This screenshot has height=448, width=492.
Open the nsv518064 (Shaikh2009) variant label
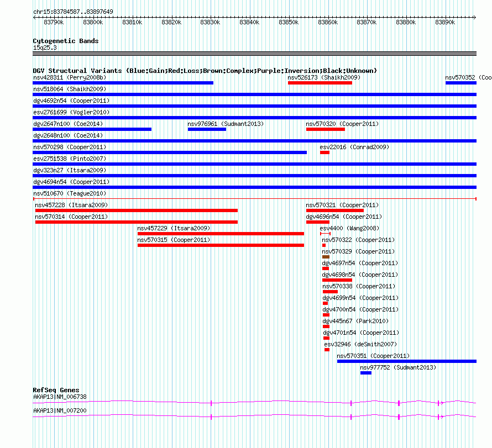pyautogui.click(x=70, y=89)
